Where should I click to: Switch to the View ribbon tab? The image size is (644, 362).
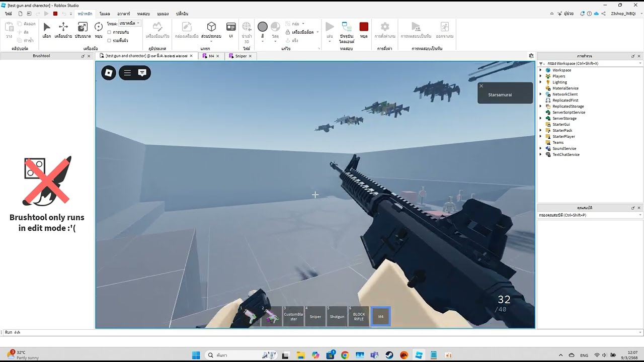point(163,14)
